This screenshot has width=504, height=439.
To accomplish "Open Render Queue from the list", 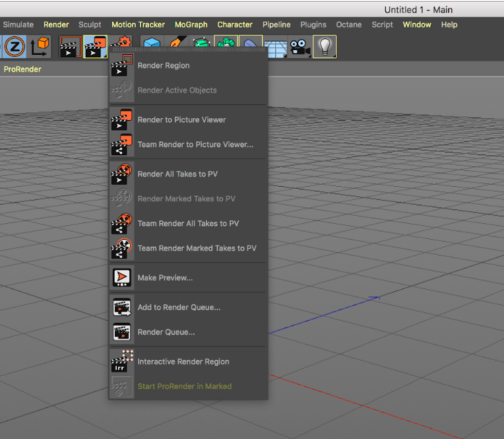I will (166, 332).
